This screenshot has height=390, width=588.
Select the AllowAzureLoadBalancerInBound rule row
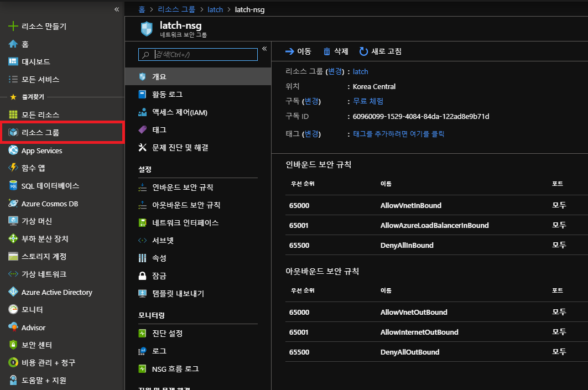click(x=436, y=225)
